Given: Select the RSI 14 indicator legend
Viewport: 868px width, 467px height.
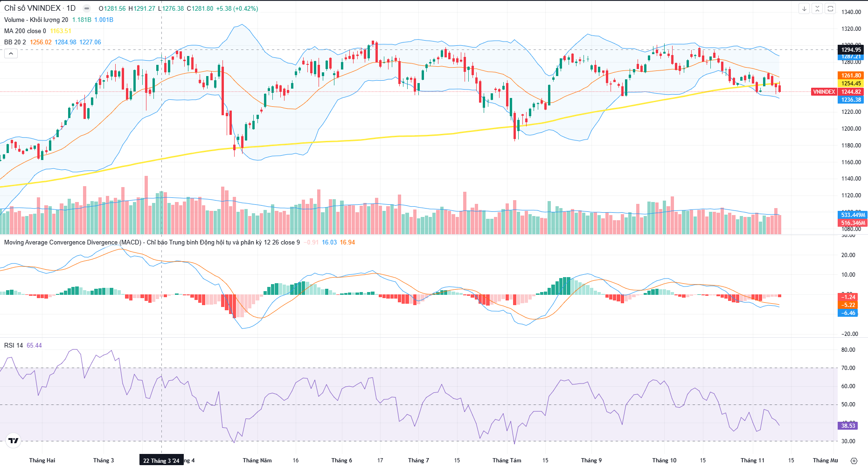Looking at the screenshot, I should click(x=14, y=345).
